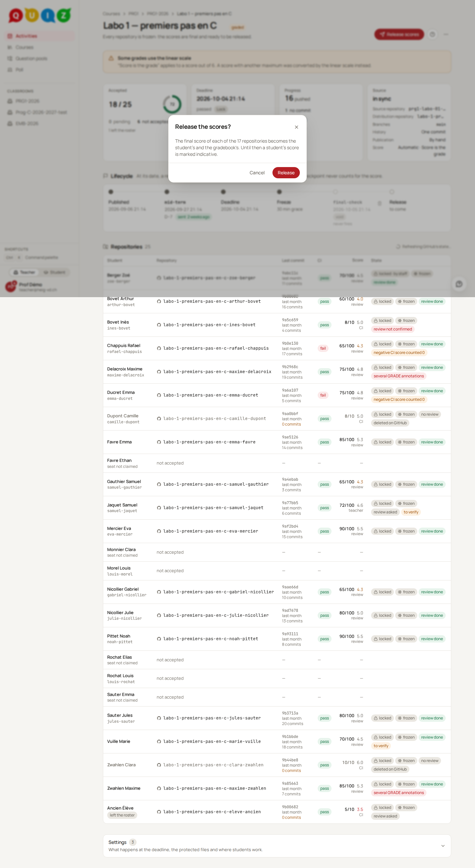Click lock icon in Pittet Noah's row

(376, 639)
